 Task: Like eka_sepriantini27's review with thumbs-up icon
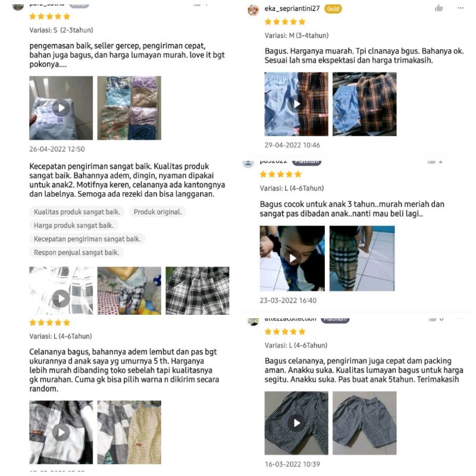click(x=439, y=8)
